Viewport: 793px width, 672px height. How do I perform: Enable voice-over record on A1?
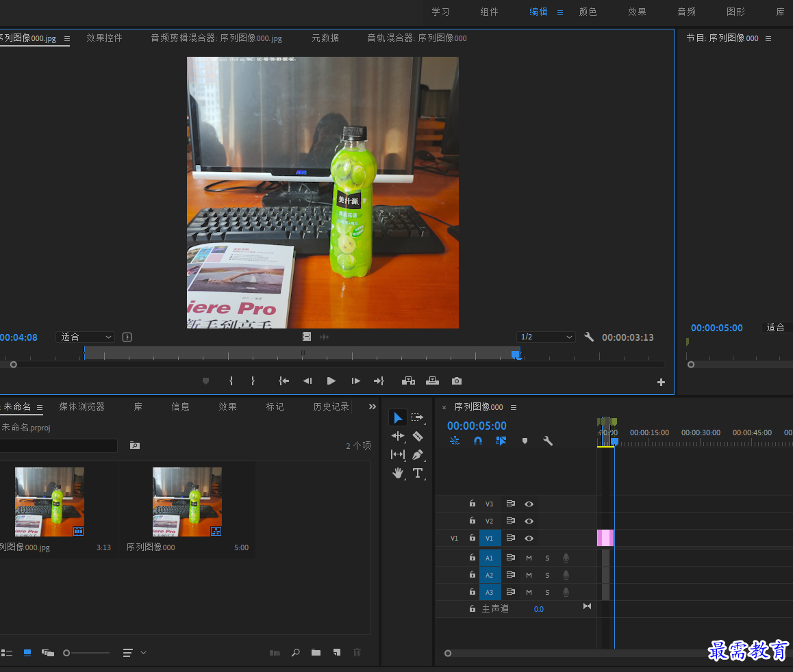tap(566, 558)
